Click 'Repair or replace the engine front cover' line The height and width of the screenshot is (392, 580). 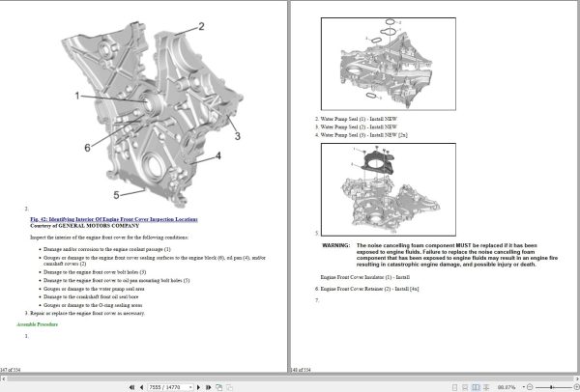click(x=87, y=313)
